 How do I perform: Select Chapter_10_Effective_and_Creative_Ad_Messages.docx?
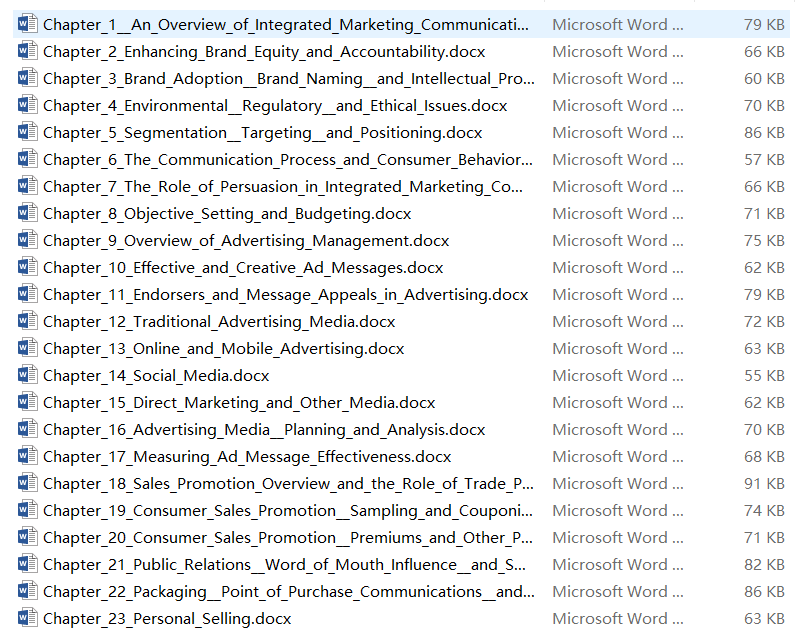pyautogui.click(x=243, y=267)
